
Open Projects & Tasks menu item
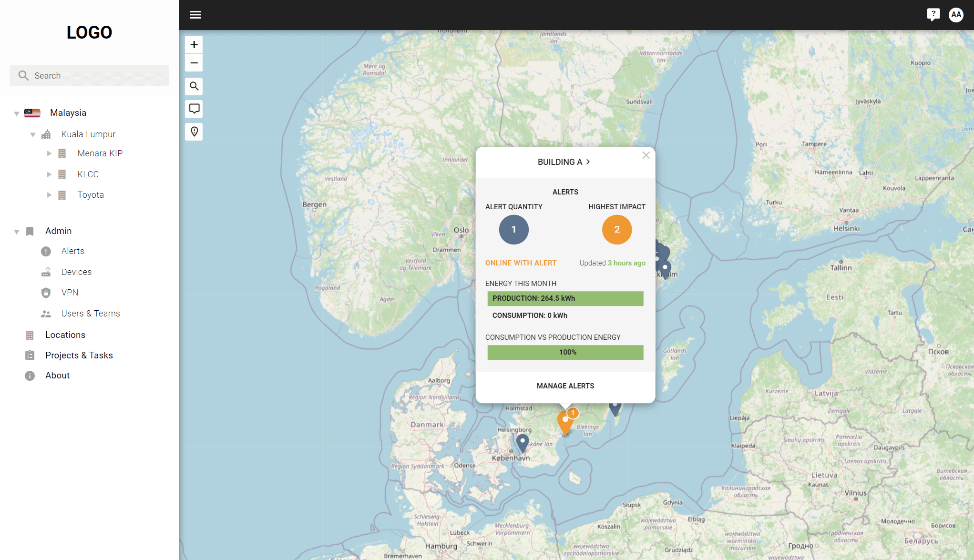[79, 356]
